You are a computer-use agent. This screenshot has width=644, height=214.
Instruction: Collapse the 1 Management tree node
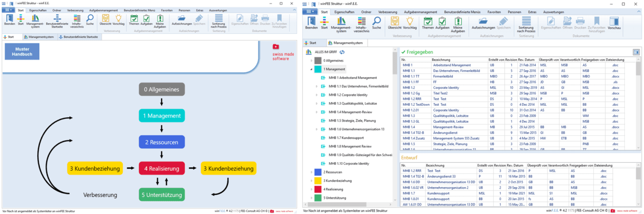(x=311, y=69)
